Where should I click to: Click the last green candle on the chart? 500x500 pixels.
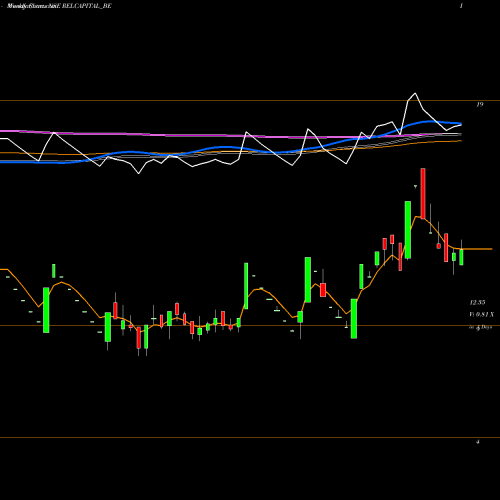click(461, 257)
